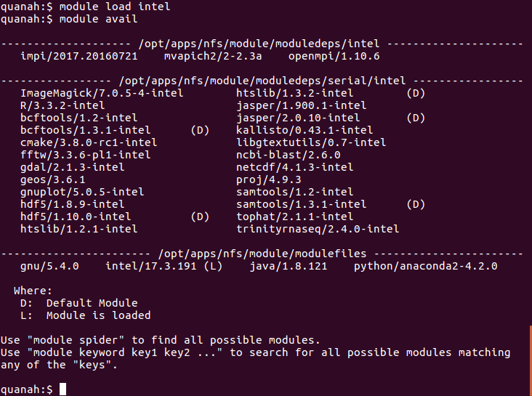Select the R/3.3.2-intel module text
Screen dimensions: 532x396
point(63,105)
